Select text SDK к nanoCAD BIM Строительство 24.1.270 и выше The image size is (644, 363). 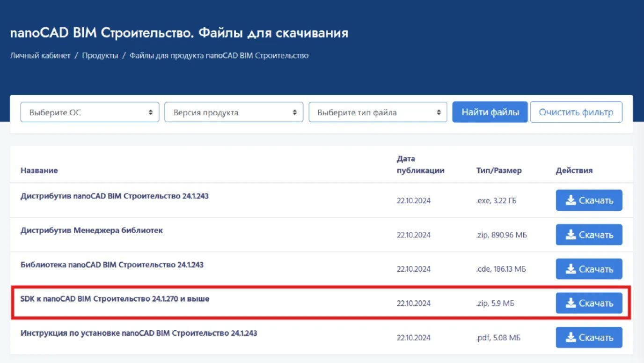click(115, 299)
